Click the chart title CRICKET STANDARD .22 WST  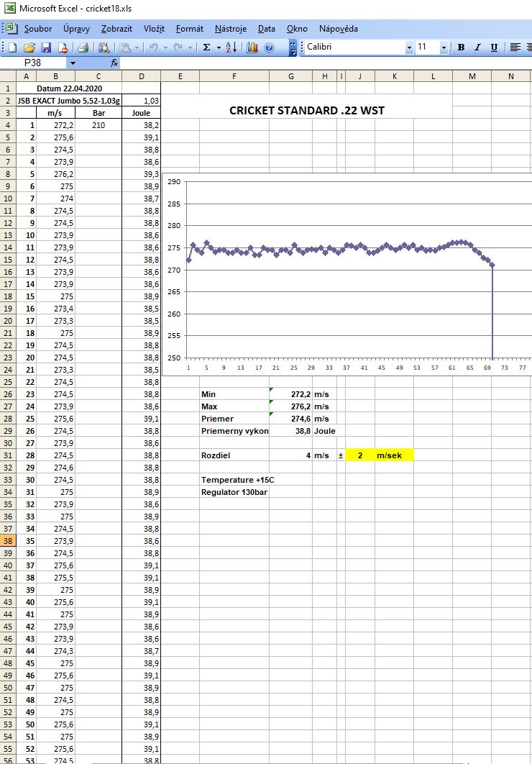pos(307,111)
